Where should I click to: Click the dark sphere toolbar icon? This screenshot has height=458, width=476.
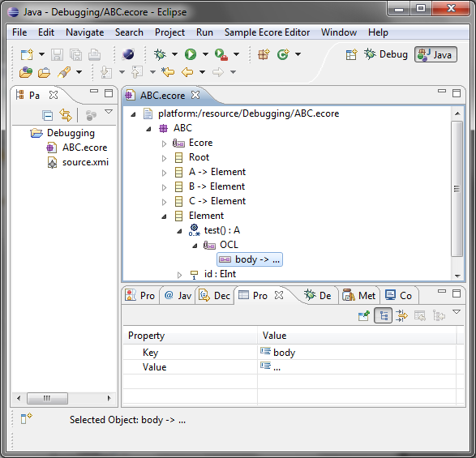[128, 54]
